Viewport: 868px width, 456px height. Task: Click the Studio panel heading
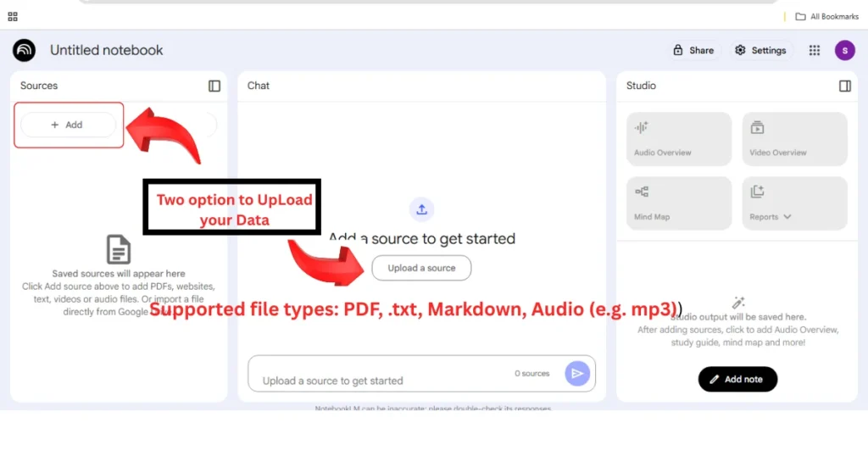coord(641,86)
